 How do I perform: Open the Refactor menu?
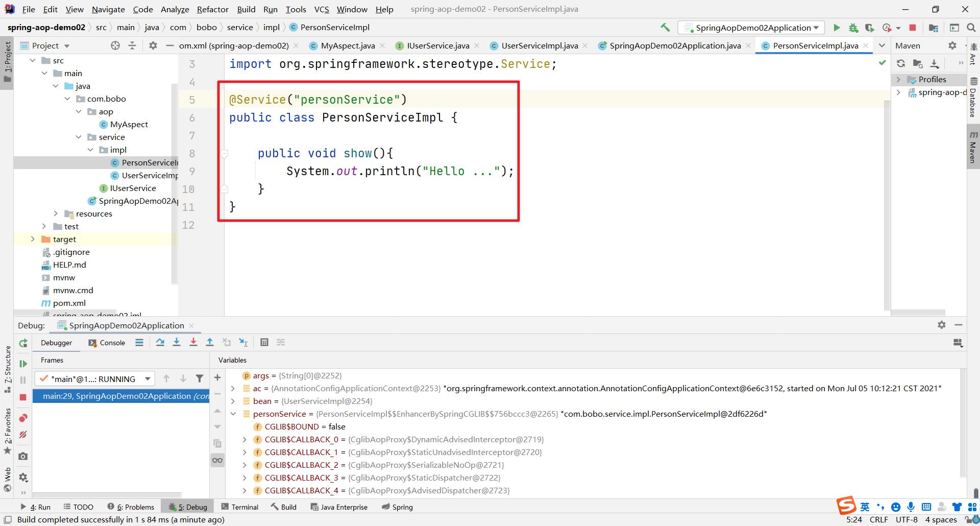coord(213,9)
